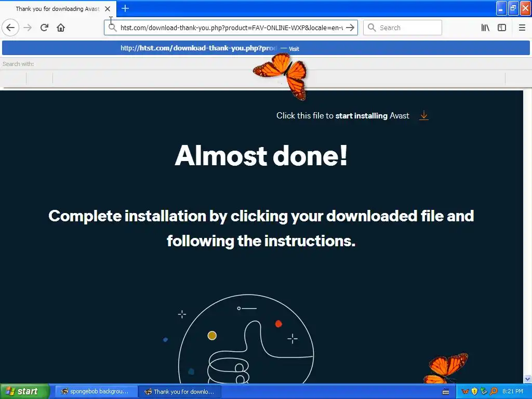This screenshot has width=532, height=399.
Task: Close the 'Thank you for downloading Avast' tab
Action: (x=108, y=9)
